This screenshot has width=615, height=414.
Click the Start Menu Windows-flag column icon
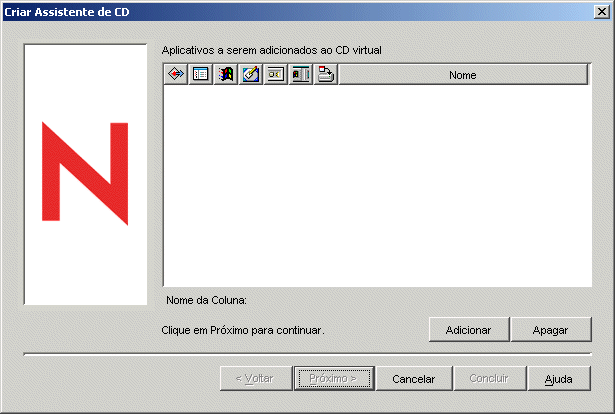point(226,74)
